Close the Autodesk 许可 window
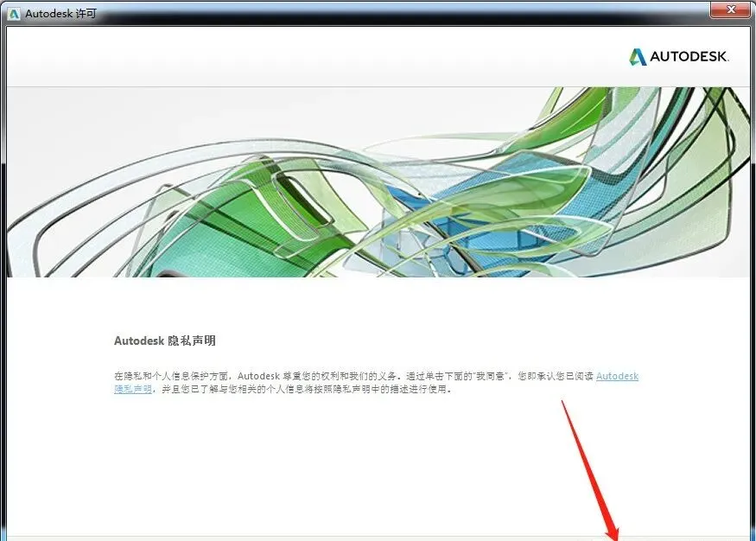 pyautogui.click(x=730, y=10)
